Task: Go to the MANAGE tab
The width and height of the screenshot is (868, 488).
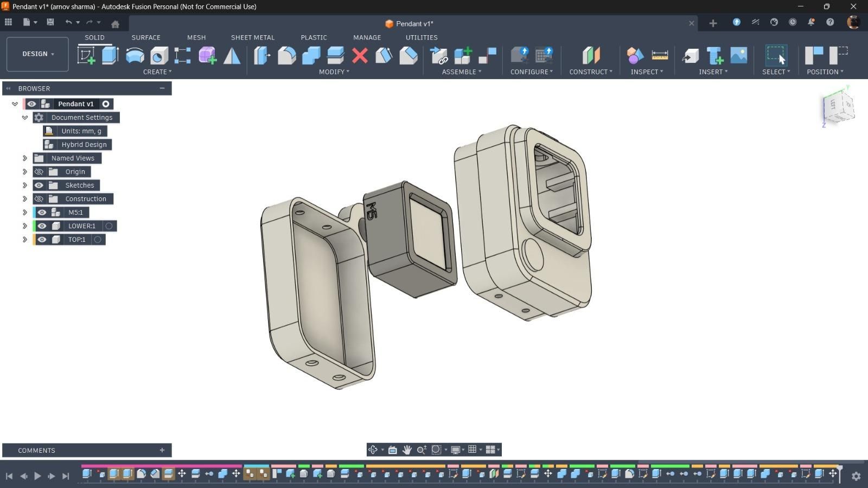Action: point(367,37)
